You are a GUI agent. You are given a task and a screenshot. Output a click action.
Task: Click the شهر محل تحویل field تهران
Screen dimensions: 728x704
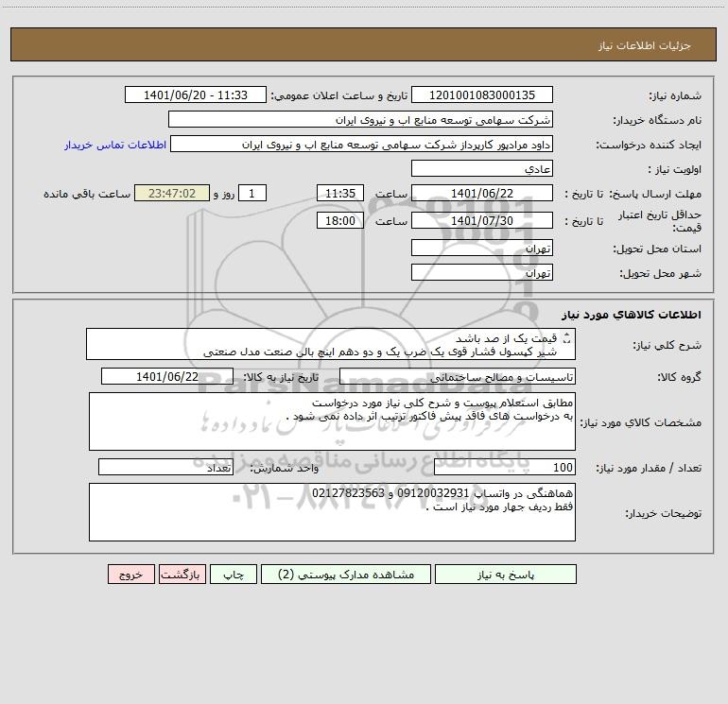482,272
